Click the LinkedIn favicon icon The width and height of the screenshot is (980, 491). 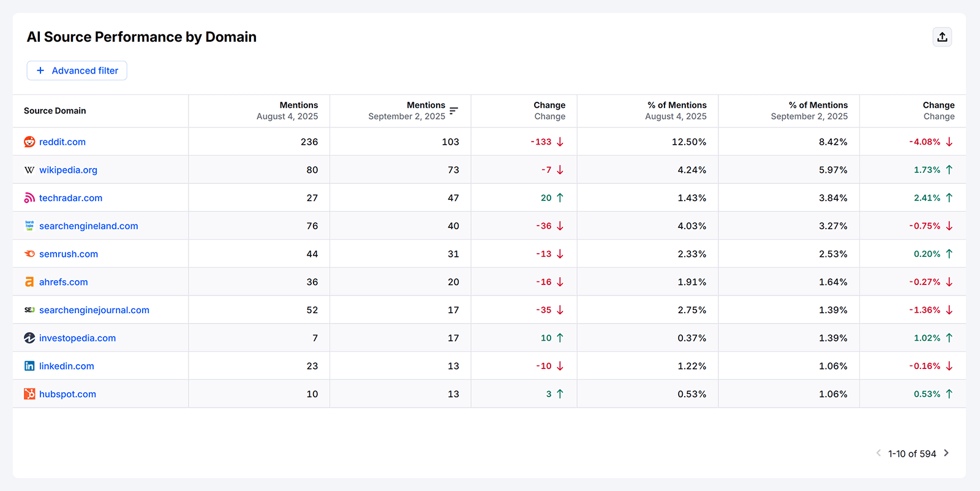tap(29, 366)
